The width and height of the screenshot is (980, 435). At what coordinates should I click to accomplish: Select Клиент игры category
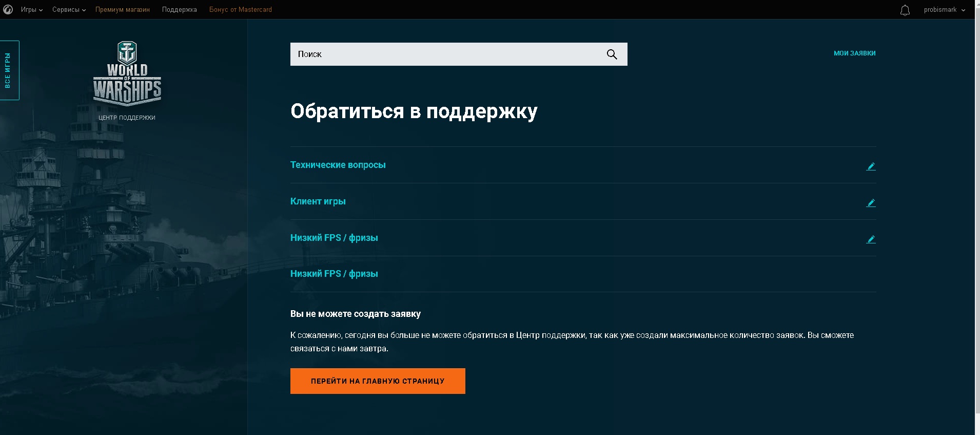(318, 201)
